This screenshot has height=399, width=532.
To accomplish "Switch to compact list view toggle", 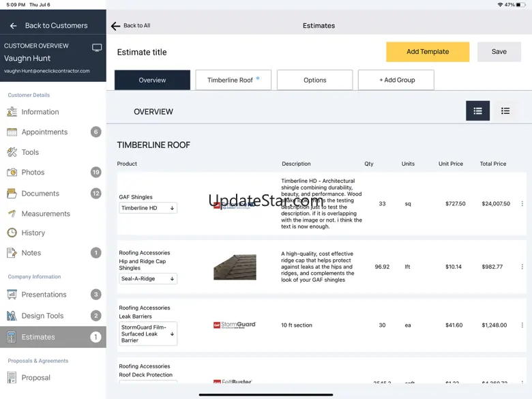I will 505,111.
